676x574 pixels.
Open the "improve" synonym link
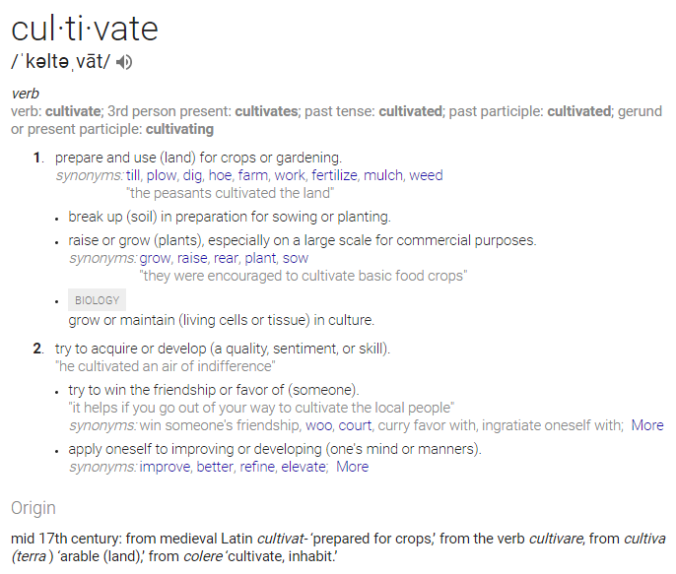point(165,466)
